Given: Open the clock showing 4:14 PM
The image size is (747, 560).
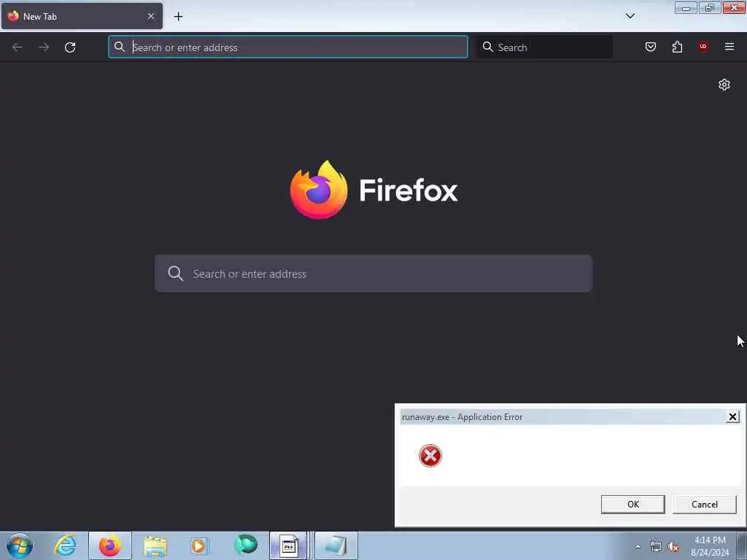Looking at the screenshot, I should pyautogui.click(x=710, y=546).
